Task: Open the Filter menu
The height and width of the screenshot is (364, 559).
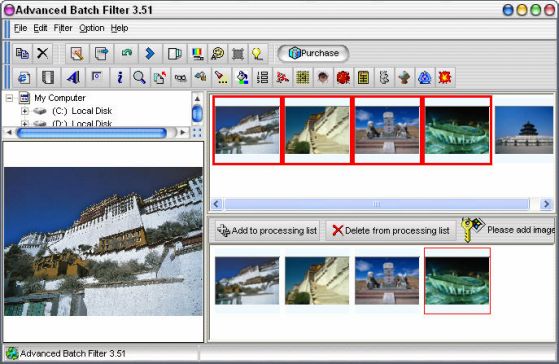Action: point(63,28)
